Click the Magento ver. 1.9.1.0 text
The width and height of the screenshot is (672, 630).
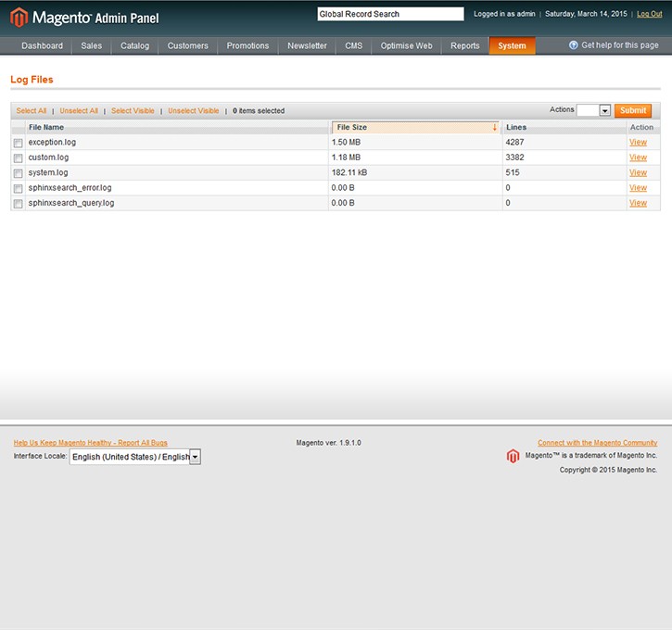click(x=329, y=443)
